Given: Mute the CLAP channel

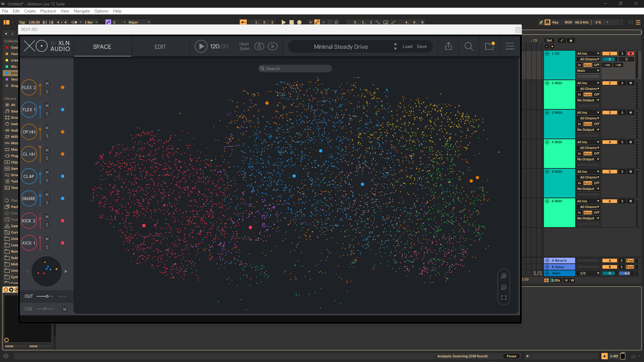Looking at the screenshot, I should point(47,172).
